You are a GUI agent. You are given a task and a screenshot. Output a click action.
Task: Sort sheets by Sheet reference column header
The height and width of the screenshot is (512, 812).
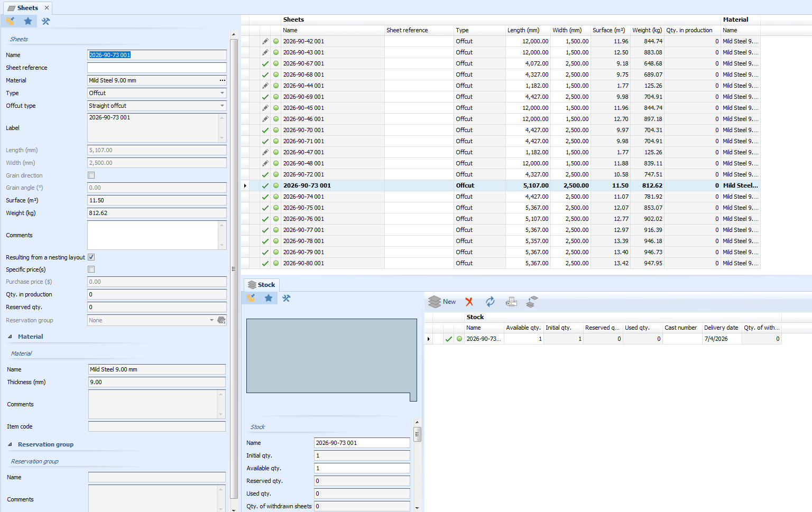coord(419,30)
